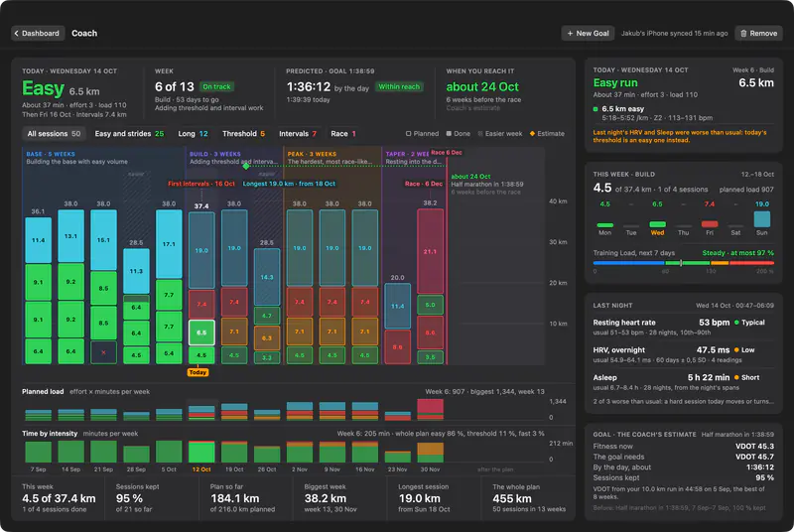Click the 7 Sep week label
The width and height of the screenshot is (794, 532).
click(38, 469)
